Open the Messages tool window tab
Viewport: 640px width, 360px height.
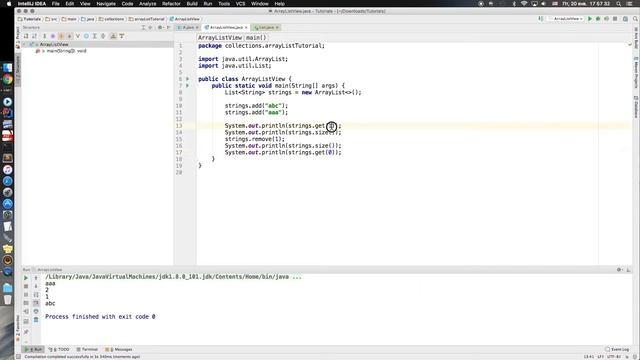(x=119, y=349)
